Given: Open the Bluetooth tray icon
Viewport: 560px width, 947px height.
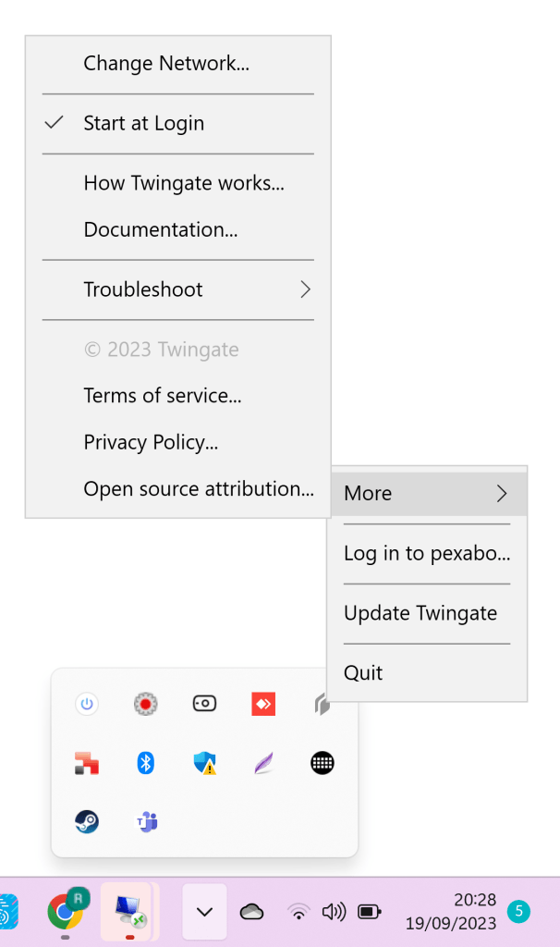Looking at the screenshot, I should pos(145,763).
